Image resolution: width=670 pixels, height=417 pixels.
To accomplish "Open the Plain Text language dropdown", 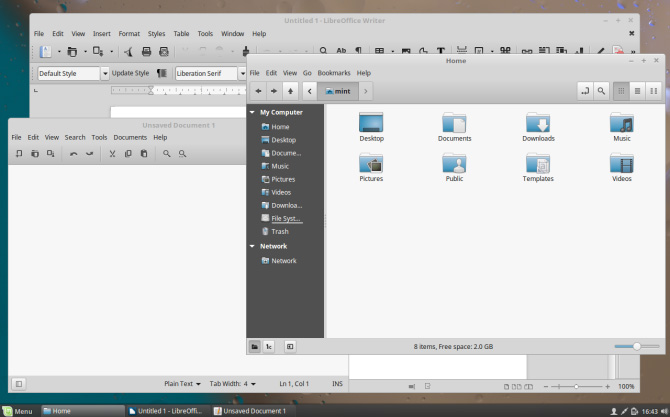I will (183, 383).
